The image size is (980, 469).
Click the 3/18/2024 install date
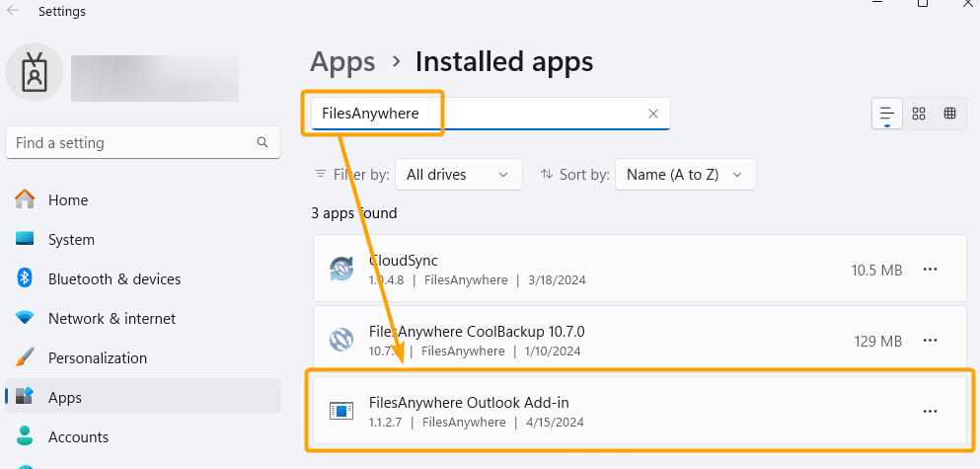tap(557, 280)
